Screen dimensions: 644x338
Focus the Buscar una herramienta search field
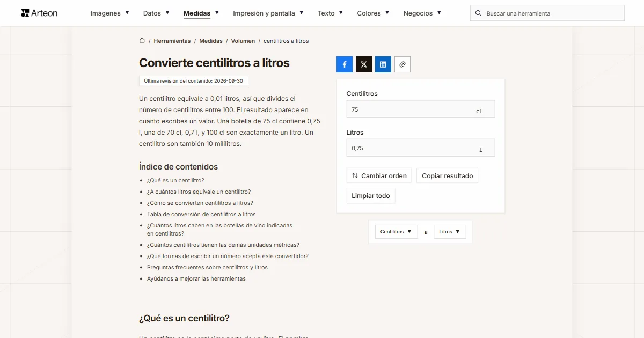pyautogui.click(x=547, y=13)
